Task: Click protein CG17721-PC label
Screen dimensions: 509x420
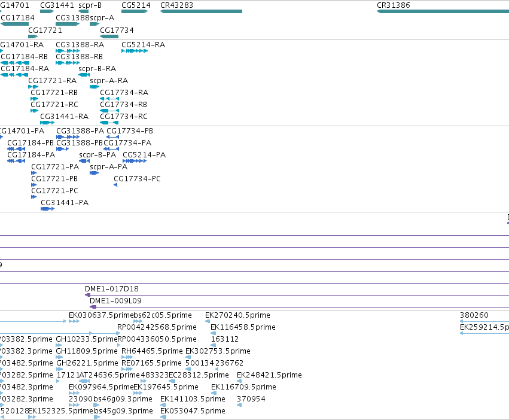Action: click(55, 191)
